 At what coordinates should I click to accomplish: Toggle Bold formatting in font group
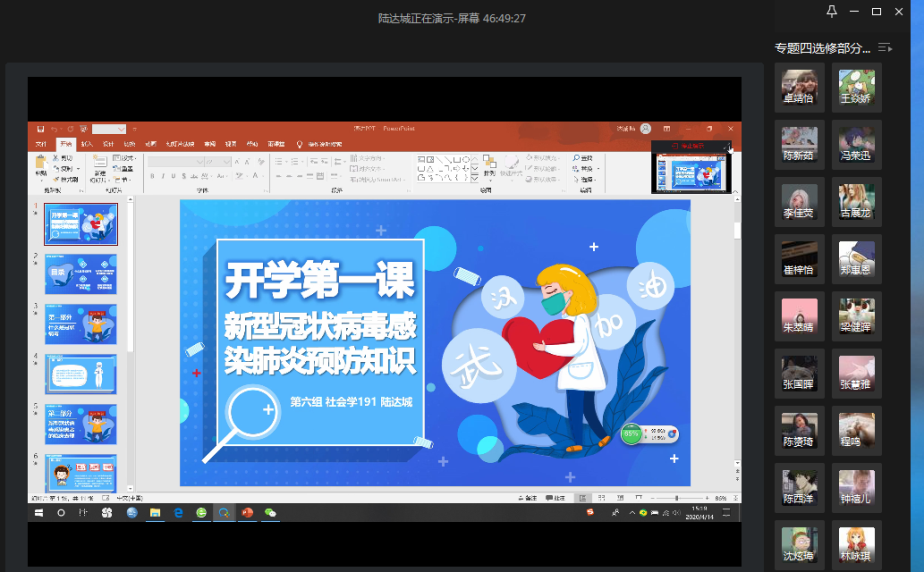152,176
